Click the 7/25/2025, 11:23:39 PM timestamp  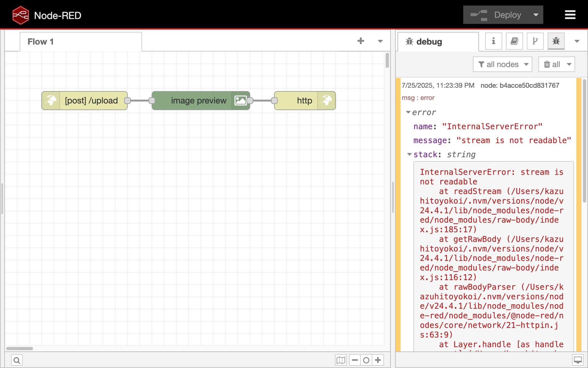[438, 85]
